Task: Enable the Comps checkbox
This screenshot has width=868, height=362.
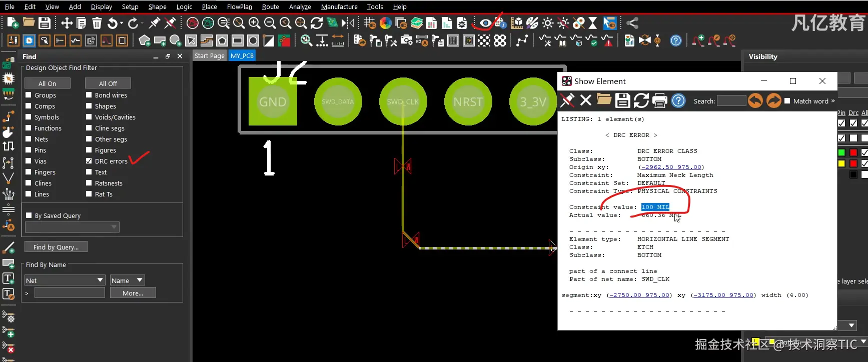Action: tap(29, 106)
